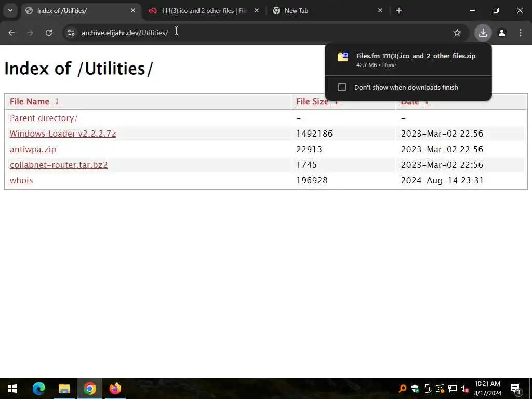Click the forward navigation arrow

click(30, 33)
